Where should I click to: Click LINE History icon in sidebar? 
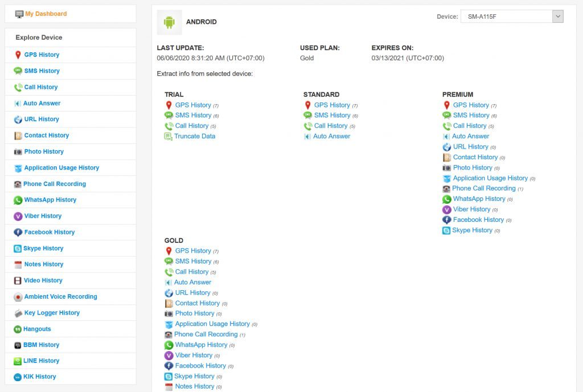click(x=18, y=361)
